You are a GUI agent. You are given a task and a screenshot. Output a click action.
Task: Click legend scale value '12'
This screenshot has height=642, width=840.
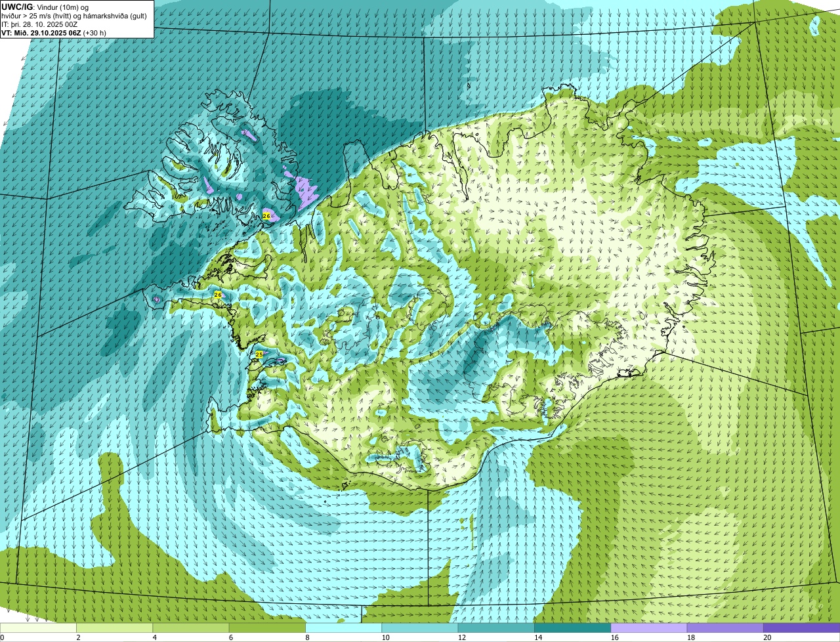pyautogui.click(x=461, y=637)
